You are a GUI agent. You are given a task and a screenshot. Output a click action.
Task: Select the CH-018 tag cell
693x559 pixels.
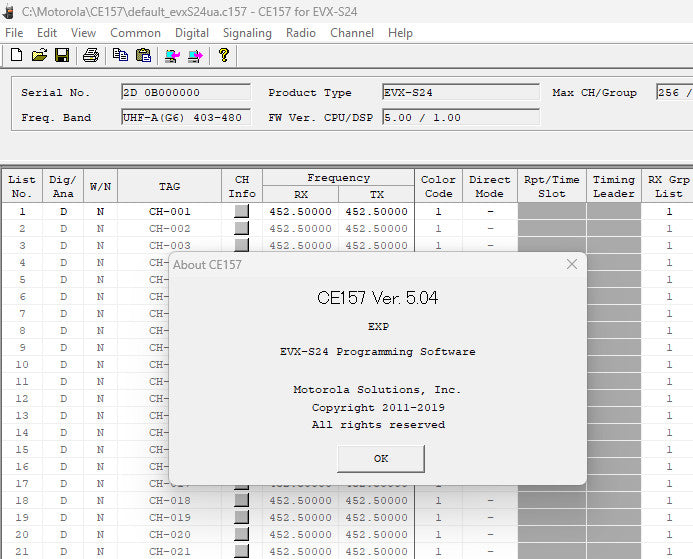click(x=170, y=500)
